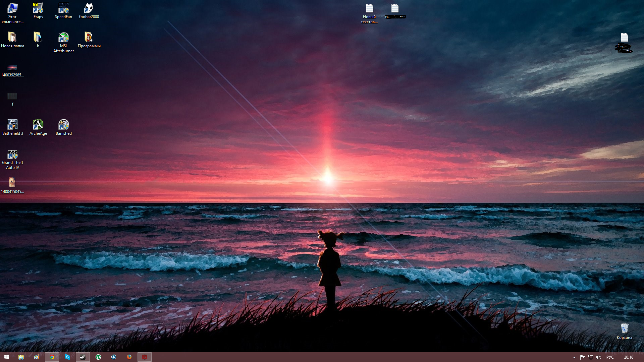This screenshot has height=362, width=644.
Task: Switch the РУС input language indicator
Action: 610,357
